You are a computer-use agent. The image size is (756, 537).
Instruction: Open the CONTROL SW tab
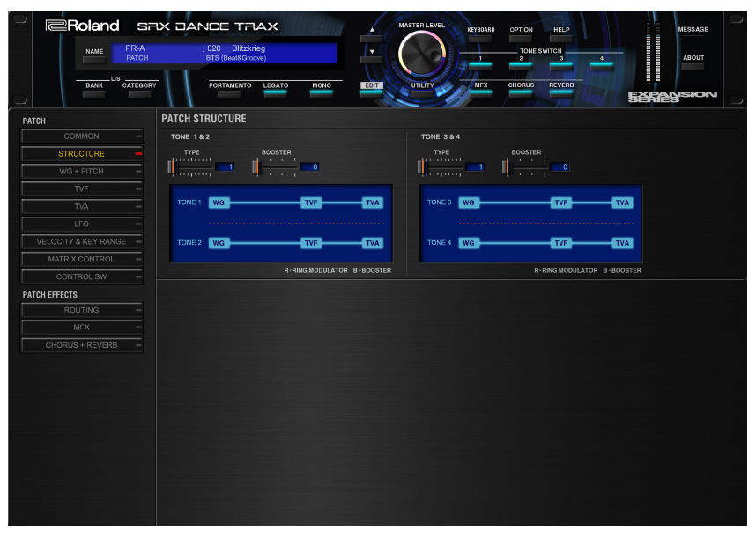tap(81, 277)
